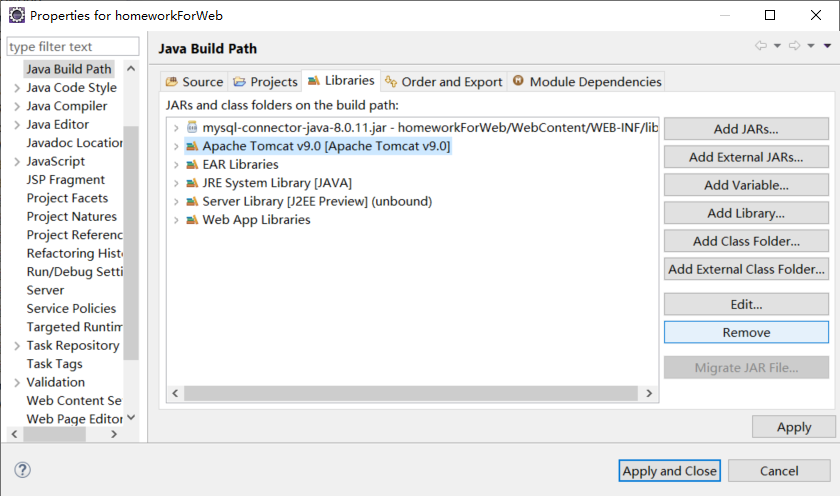Viewport: 840px width, 496px height.
Task: Click the help question mark icon
Action: [x=23, y=470]
